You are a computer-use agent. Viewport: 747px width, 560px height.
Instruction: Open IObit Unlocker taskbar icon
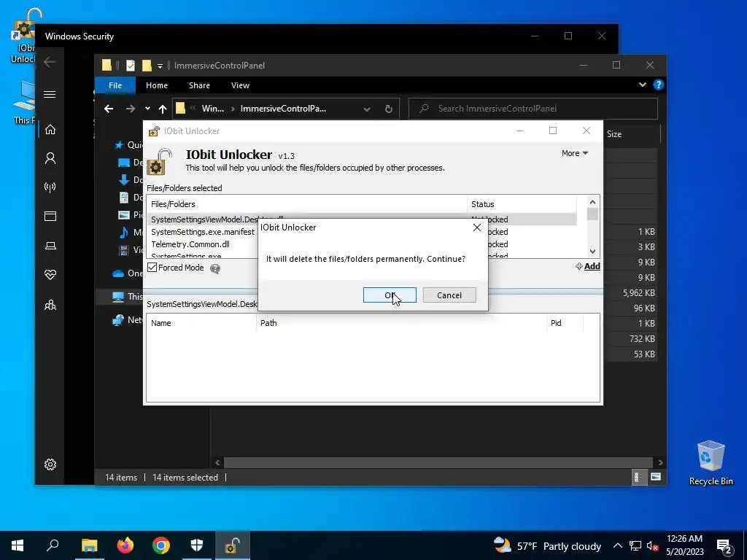(233, 545)
